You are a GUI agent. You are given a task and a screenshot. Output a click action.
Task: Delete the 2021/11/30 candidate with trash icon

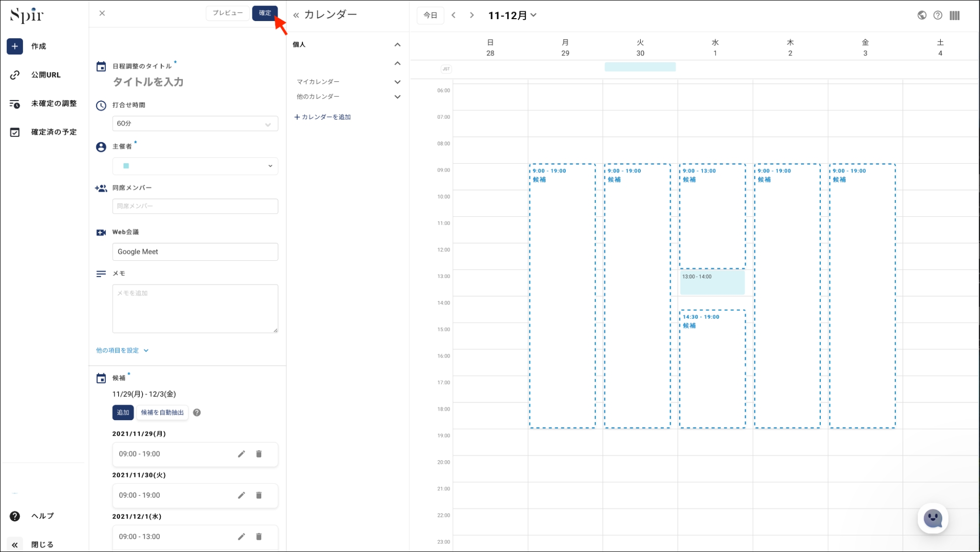pyautogui.click(x=259, y=495)
